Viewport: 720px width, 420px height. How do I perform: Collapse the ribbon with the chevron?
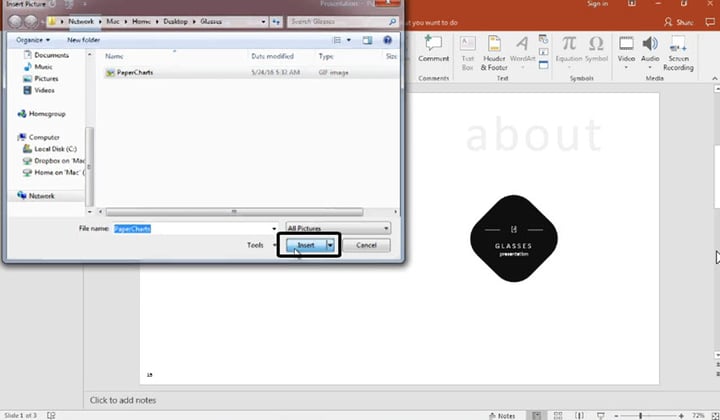tap(715, 78)
